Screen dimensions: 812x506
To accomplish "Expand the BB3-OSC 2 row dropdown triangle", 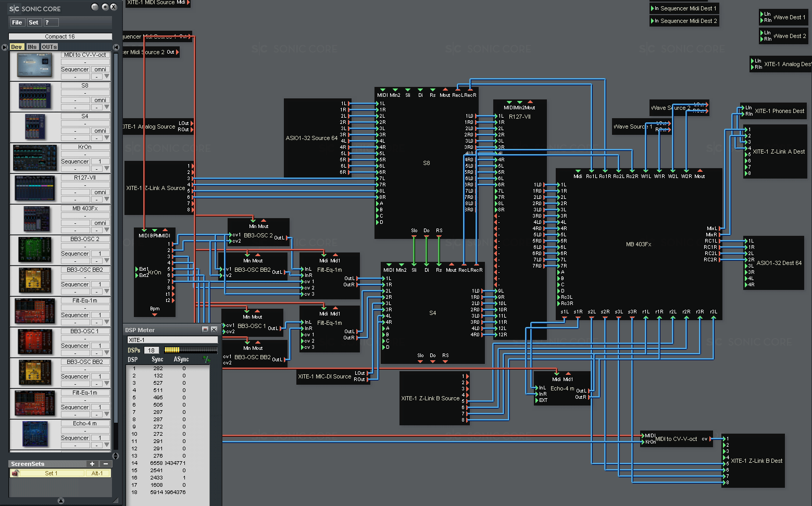I will tap(107, 261).
